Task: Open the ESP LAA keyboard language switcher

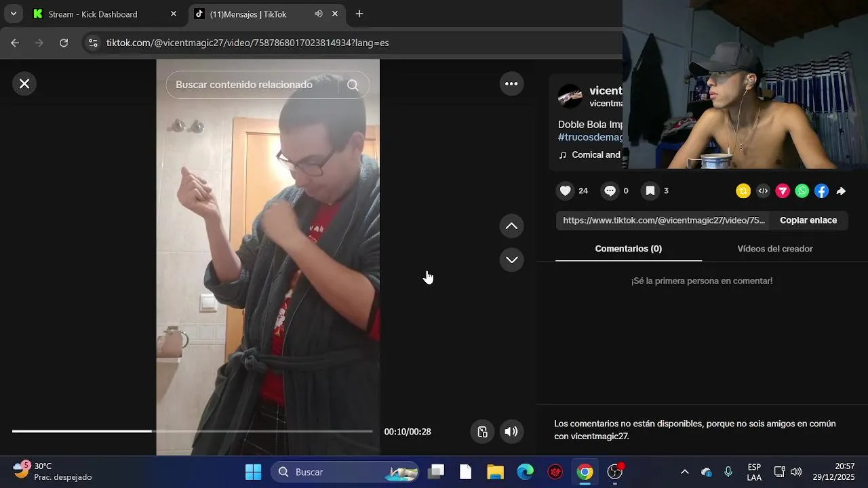Action: [x=754, y=472]
